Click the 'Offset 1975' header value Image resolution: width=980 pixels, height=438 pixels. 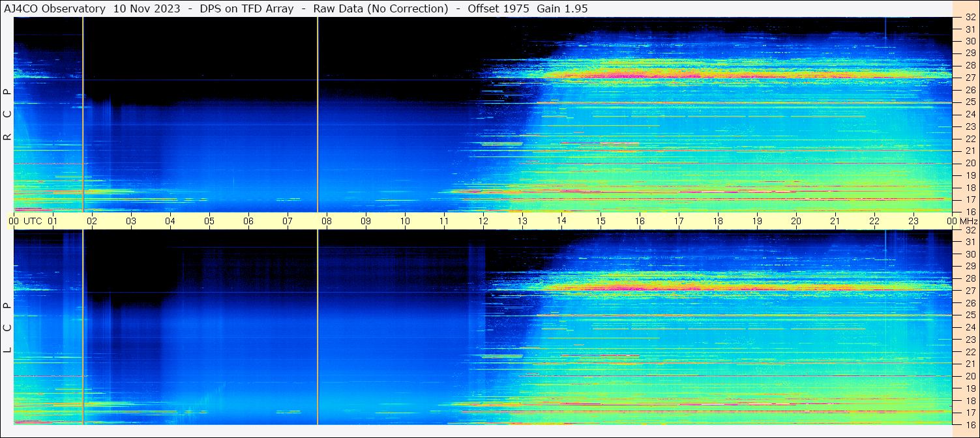(498, 8)
